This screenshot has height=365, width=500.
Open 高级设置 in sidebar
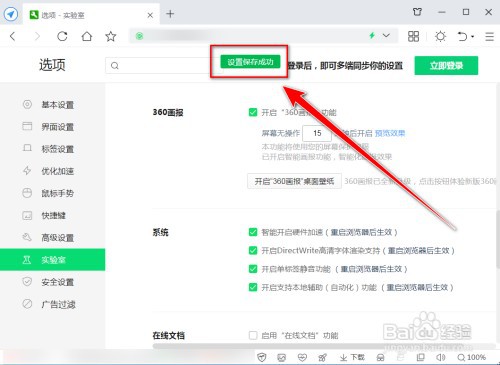(52, 238)
